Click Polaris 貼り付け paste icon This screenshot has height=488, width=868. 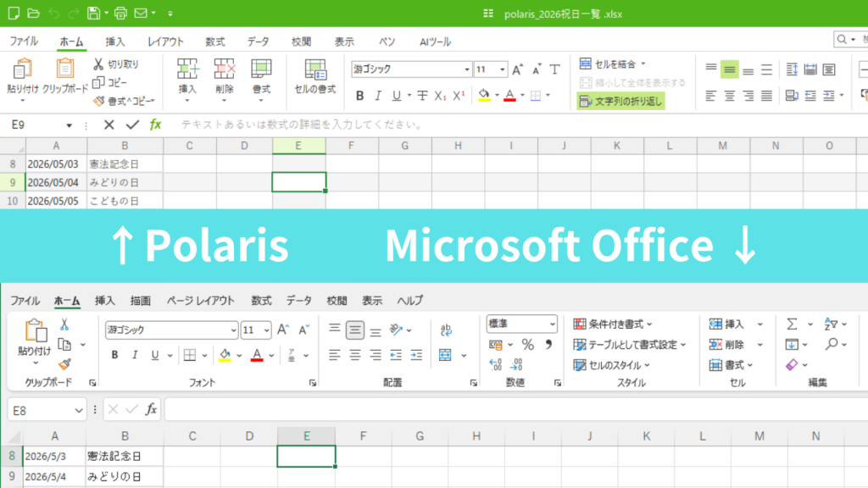coord(22,70)
